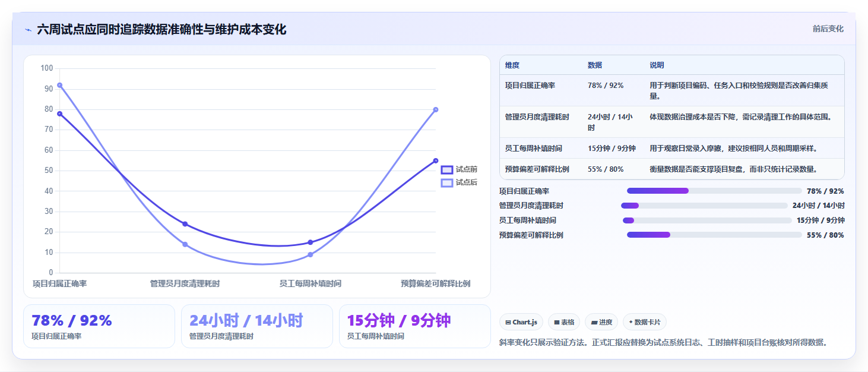Click the 表格 chip

coord(564,322)
